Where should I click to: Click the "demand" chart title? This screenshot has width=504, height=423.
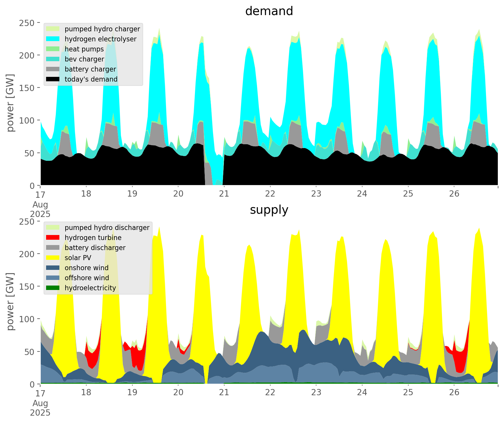coord(269,11)
